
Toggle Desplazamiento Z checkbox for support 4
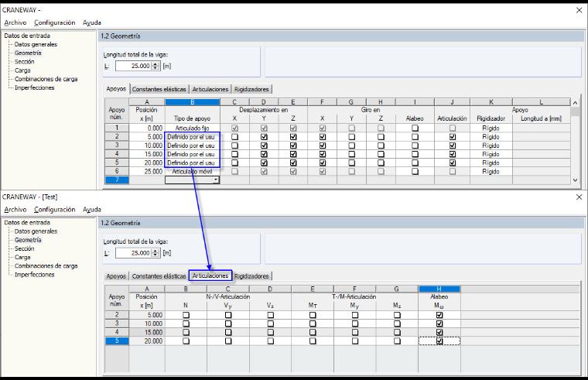[x=293, y=154]
